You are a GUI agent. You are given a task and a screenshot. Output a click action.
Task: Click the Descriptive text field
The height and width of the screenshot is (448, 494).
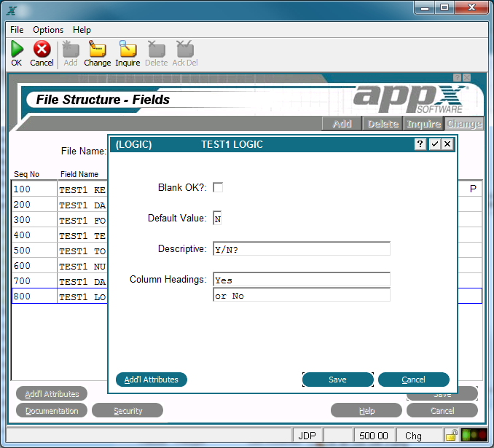click(x=302, y=249)
